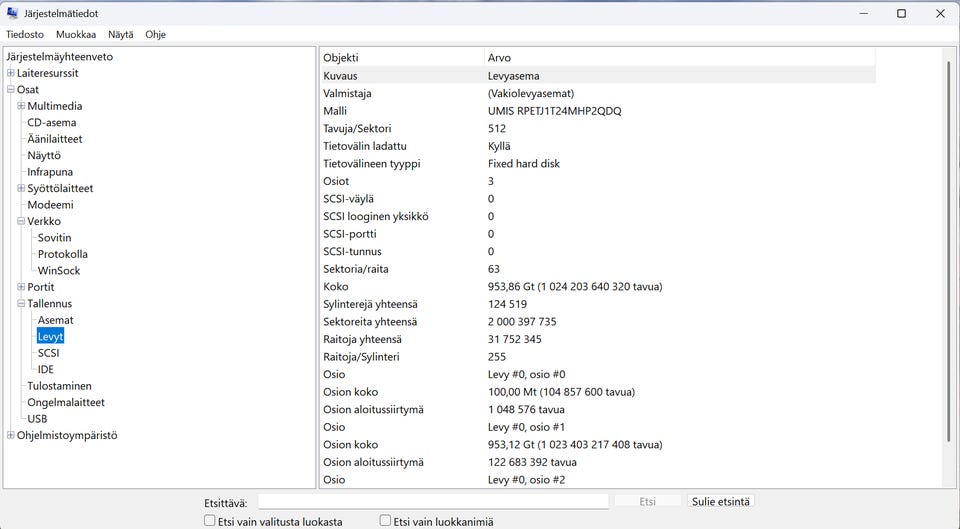Click the Fixed hard disk value
Viewport: 960px width, 529px height.
coord(523,163)
